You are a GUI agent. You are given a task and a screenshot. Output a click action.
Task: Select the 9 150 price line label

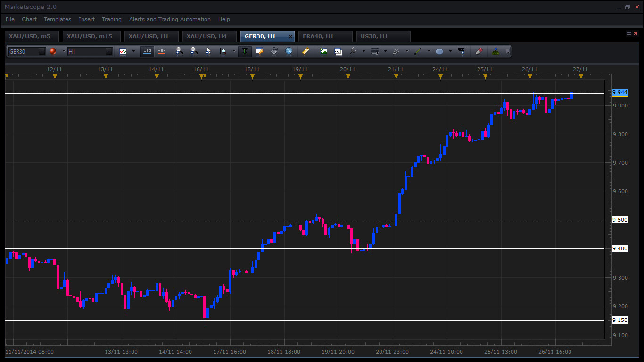(620, 320)
